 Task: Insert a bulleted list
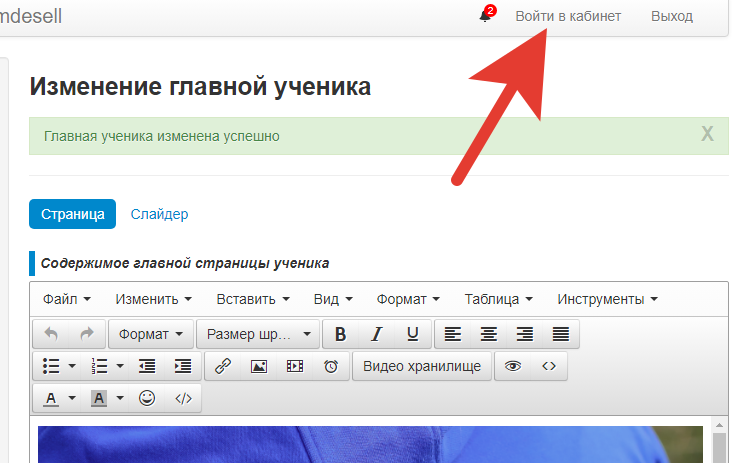[x=51, y=366]
